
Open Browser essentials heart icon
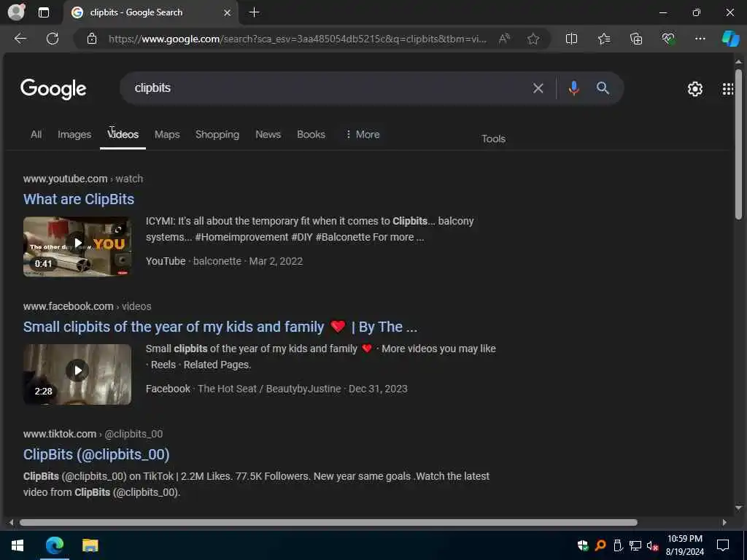[x=668, y=39]
